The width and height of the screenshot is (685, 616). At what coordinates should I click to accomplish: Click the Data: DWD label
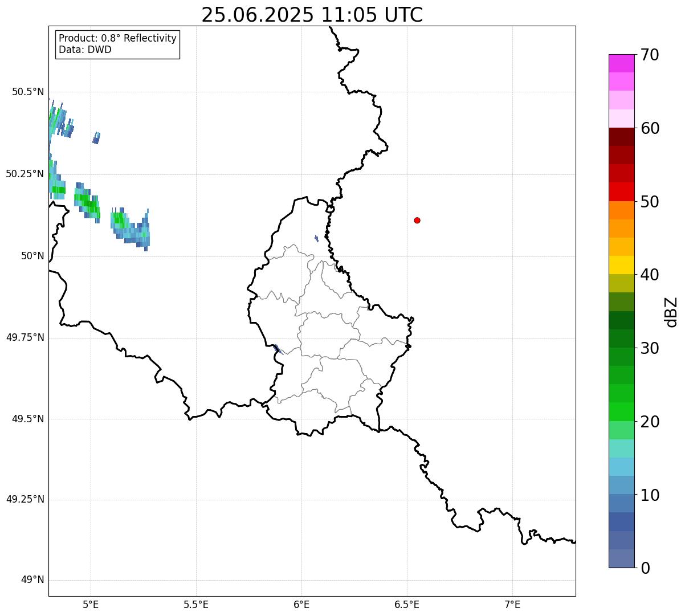tap(85, 50)
